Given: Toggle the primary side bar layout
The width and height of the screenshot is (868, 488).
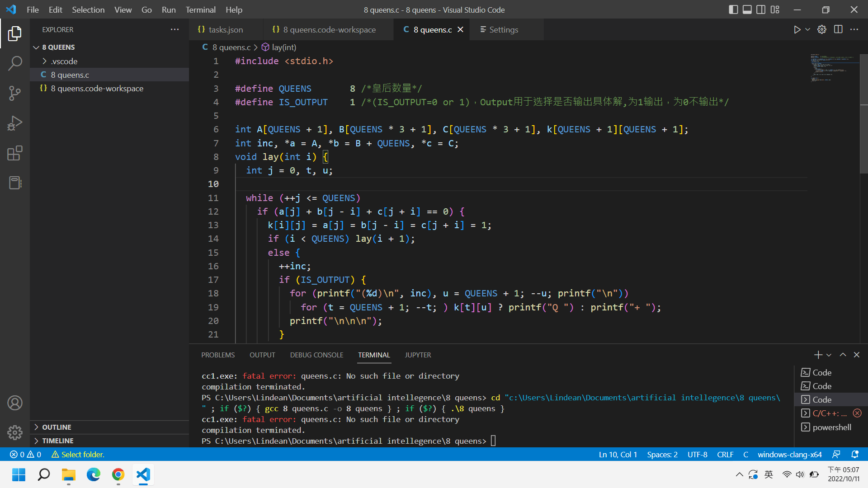Looking at the screenshot, I should pos(733,9).
